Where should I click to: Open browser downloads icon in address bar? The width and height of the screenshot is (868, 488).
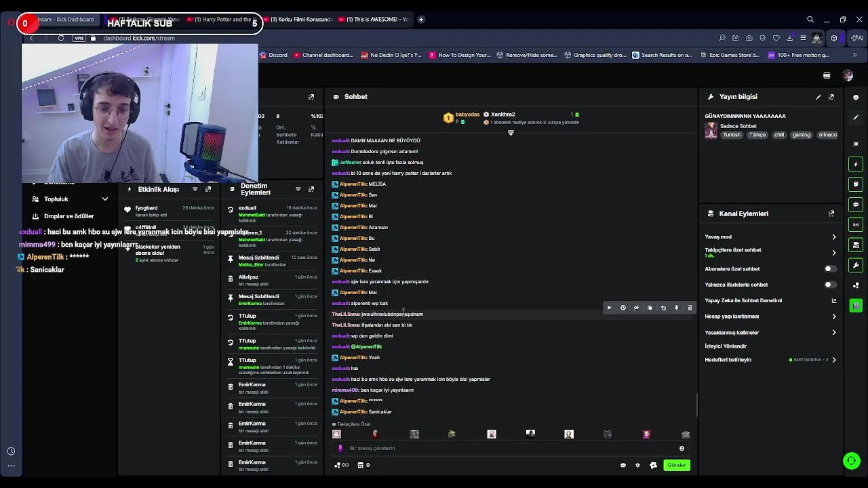tap(789, 38)
